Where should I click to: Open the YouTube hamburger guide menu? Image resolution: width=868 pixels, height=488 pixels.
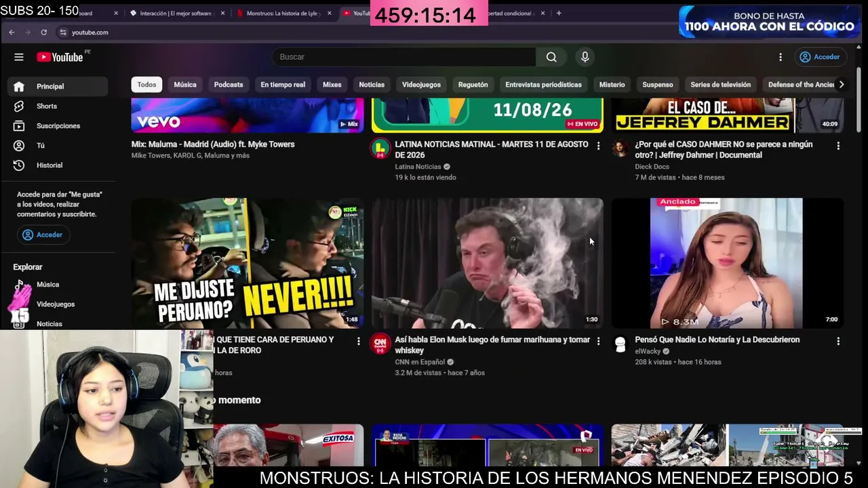(19, 57)
